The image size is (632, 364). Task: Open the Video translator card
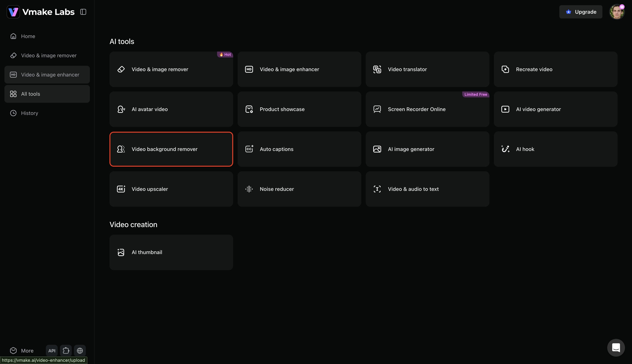tap(427, 69)
